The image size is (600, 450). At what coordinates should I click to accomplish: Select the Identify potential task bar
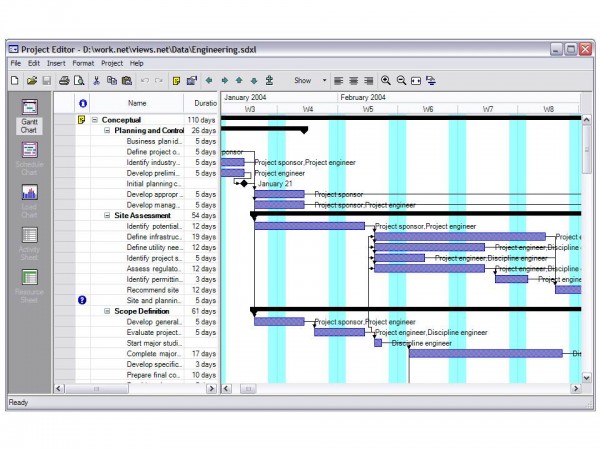tap(310, 226)
